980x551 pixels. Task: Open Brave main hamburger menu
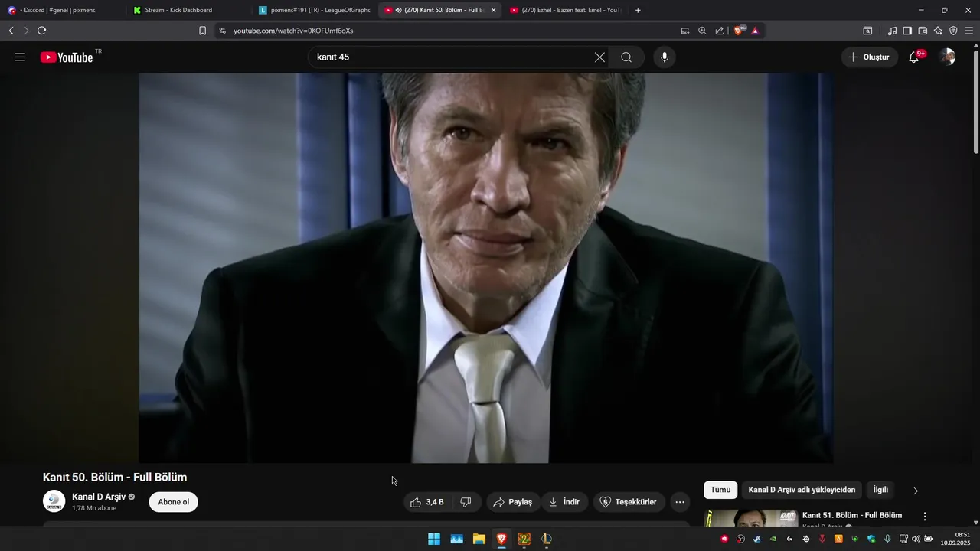tap(969, 31)
